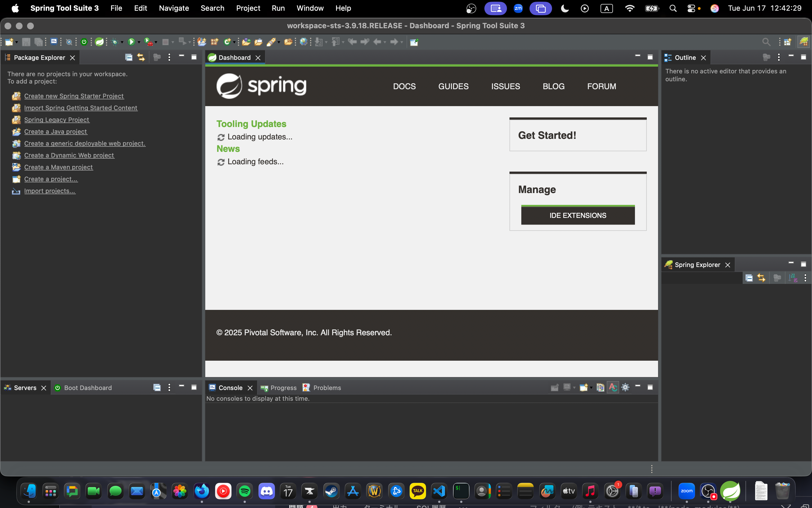Open Spotify from the Dock
Image resolution: width=812 pixels, height=508 pixels.
[245, 491]
